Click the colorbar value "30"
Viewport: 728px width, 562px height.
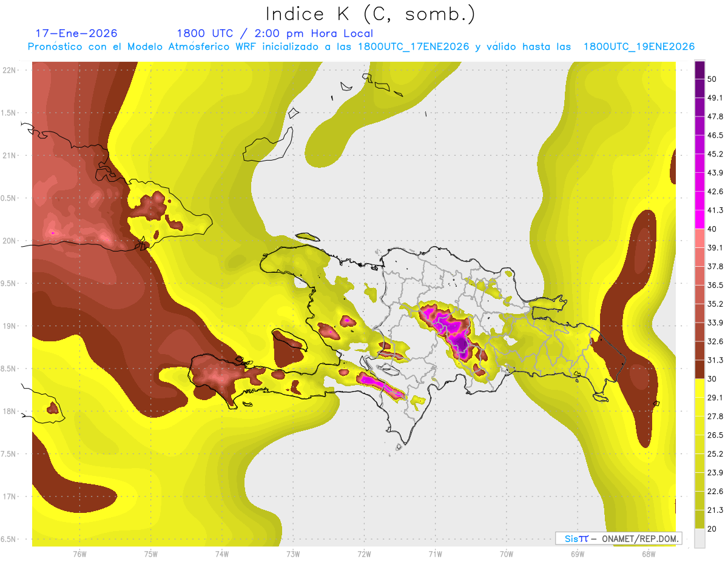[x=712, y=379]
